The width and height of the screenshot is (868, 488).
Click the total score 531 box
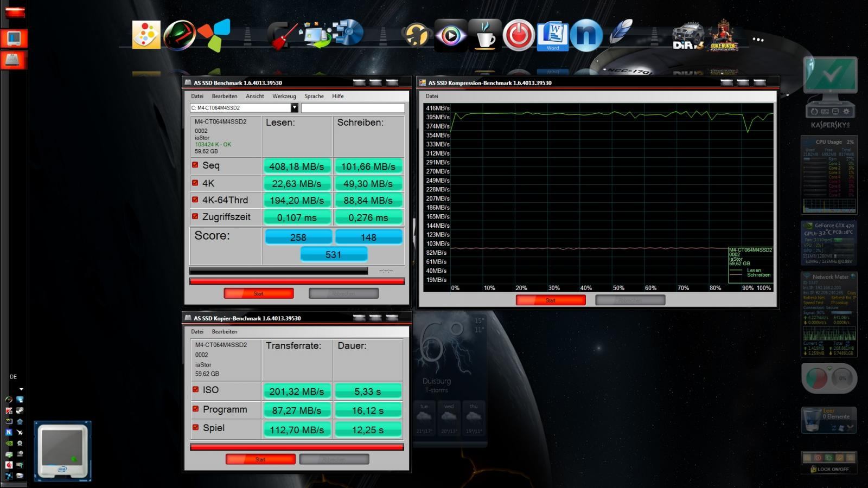click(x=334, y=254)
